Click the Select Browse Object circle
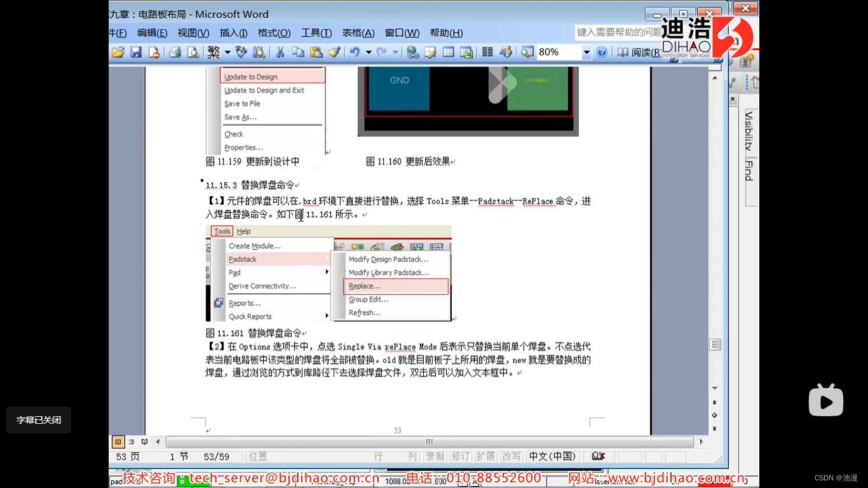 [x=715, y=415]
